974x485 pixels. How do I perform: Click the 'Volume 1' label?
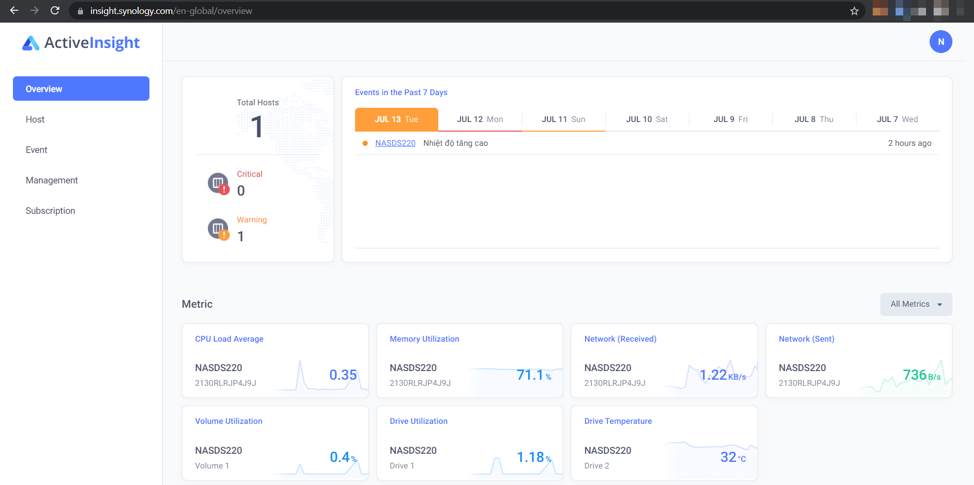click(212, 466)
